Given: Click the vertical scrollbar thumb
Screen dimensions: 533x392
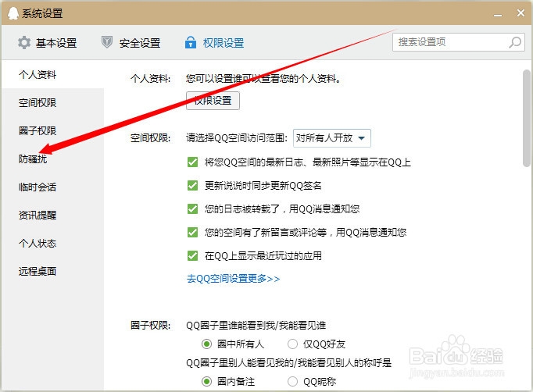Looking at the screenshot, I should [526, 118].
